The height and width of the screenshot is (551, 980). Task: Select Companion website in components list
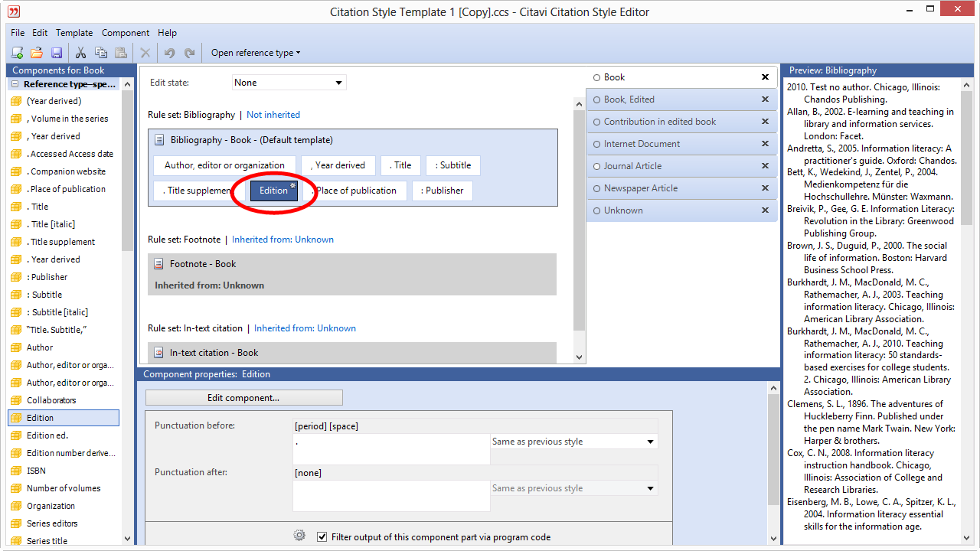coord(64,171)
